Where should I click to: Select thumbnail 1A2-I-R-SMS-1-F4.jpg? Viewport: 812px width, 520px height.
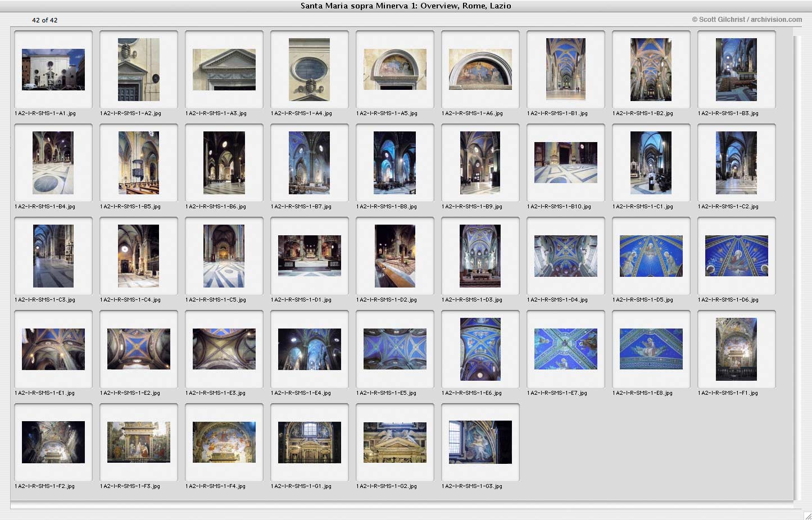pos(224,443)
